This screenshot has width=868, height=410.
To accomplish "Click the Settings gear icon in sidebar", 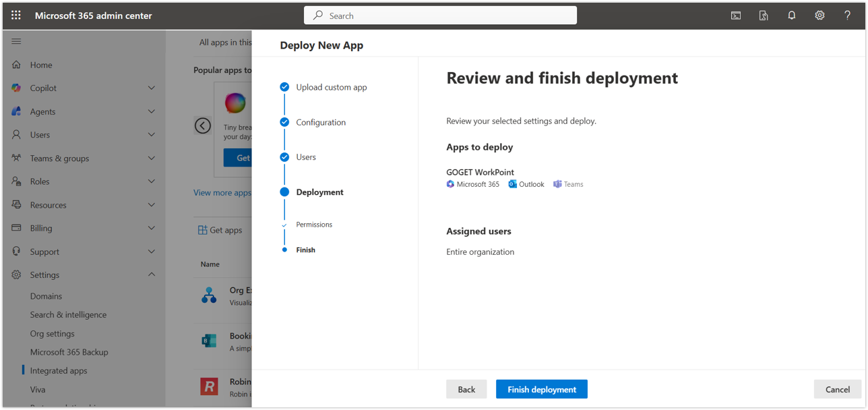I will click(16, 274).
